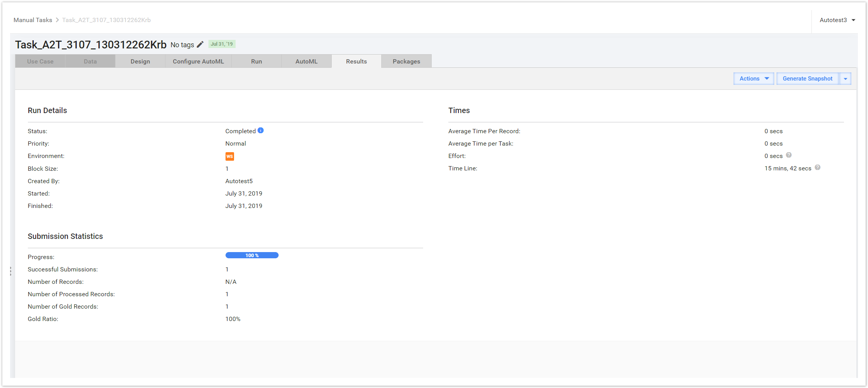Click the 100 % progress bar
The image size is (868, 388).
[x=252, y=255]
